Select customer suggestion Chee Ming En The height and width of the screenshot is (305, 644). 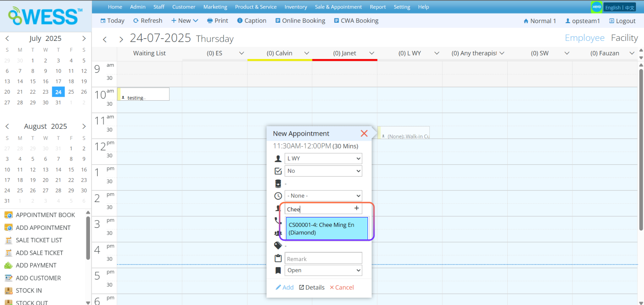click(327, 229)
